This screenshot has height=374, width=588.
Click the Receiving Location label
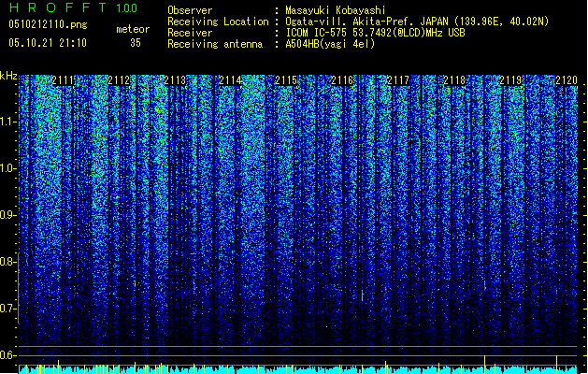[x=218, y=22]
